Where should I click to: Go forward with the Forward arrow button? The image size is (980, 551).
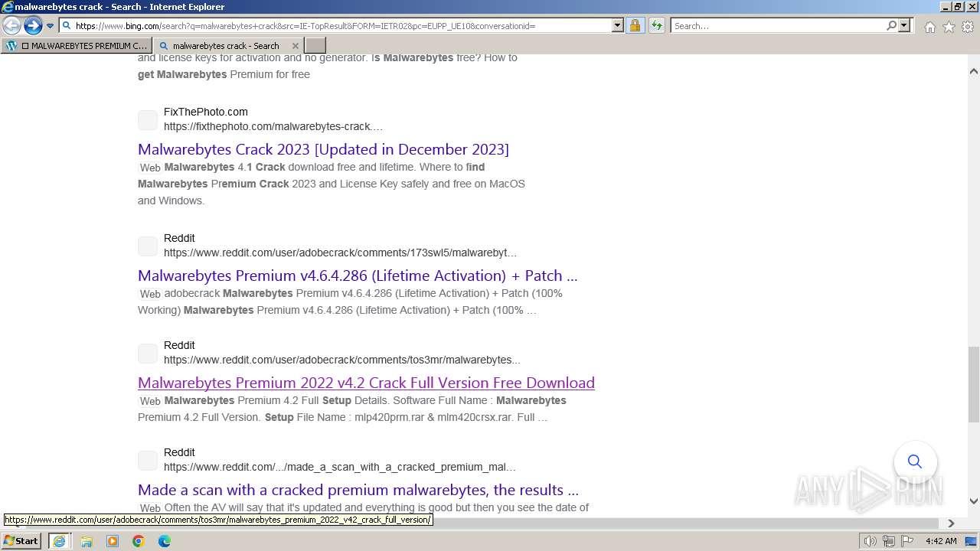[x=32, y=25]
